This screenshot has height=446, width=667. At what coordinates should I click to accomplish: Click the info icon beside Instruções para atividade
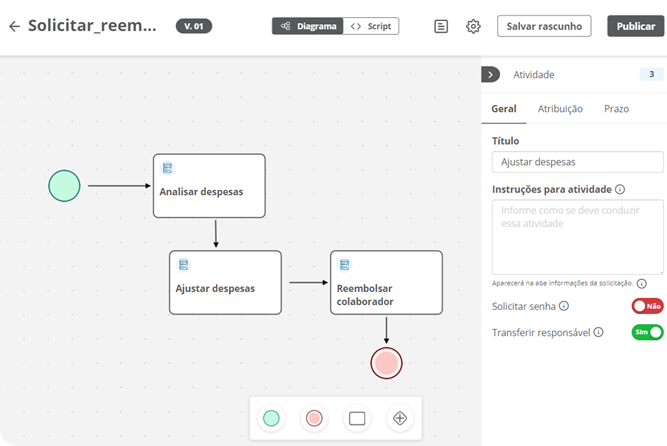pyautogui.click(x=620, y=189)
